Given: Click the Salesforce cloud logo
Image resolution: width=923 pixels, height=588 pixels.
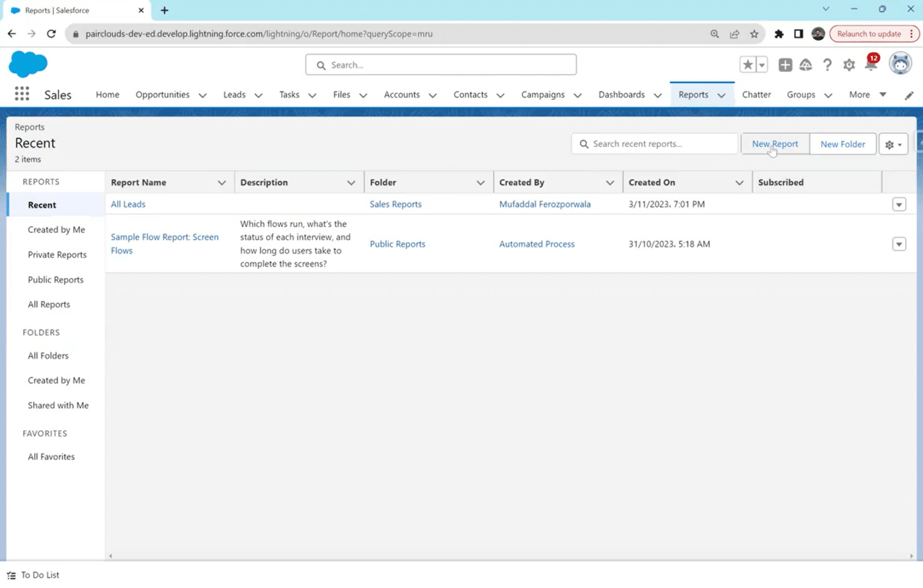Looking at the screenshot, I should [x=28, y=64].
